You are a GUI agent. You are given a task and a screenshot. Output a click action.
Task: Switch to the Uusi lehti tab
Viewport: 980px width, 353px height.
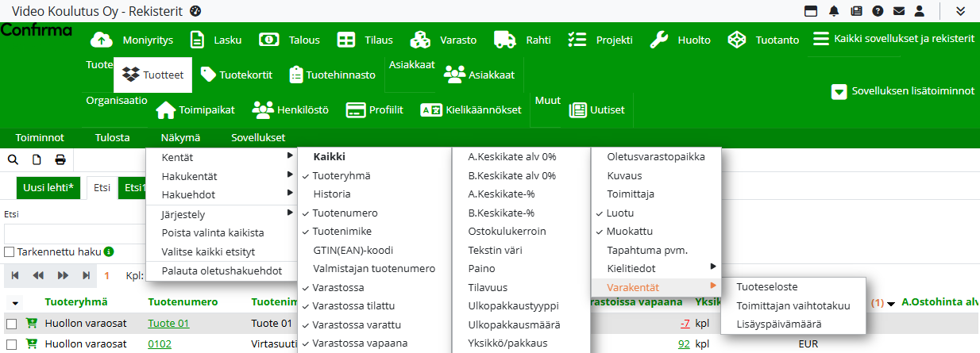pyautogui.click(x=48, y=188)
